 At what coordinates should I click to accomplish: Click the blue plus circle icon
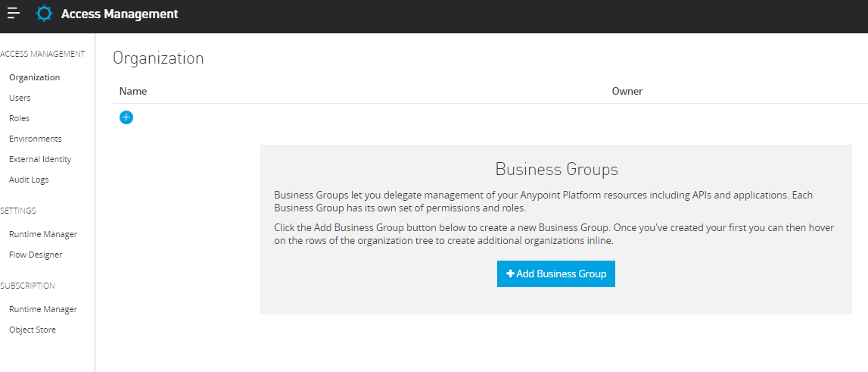(126, 117)
